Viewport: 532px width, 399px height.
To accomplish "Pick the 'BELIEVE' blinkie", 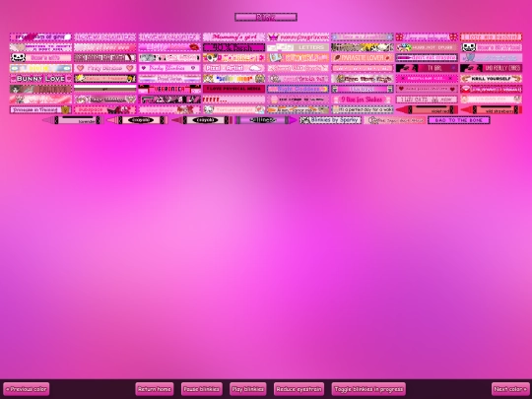I will point(40,90).
